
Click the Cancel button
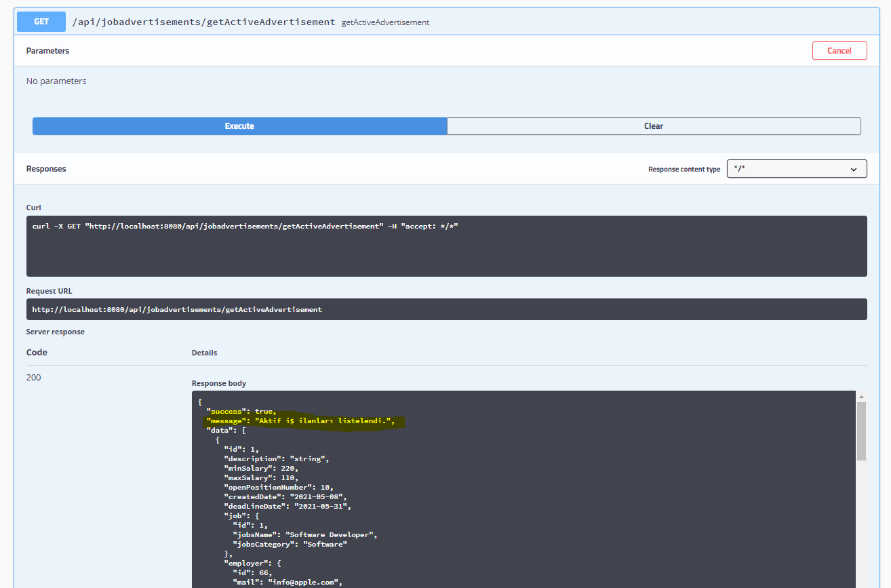pos(839,50)
